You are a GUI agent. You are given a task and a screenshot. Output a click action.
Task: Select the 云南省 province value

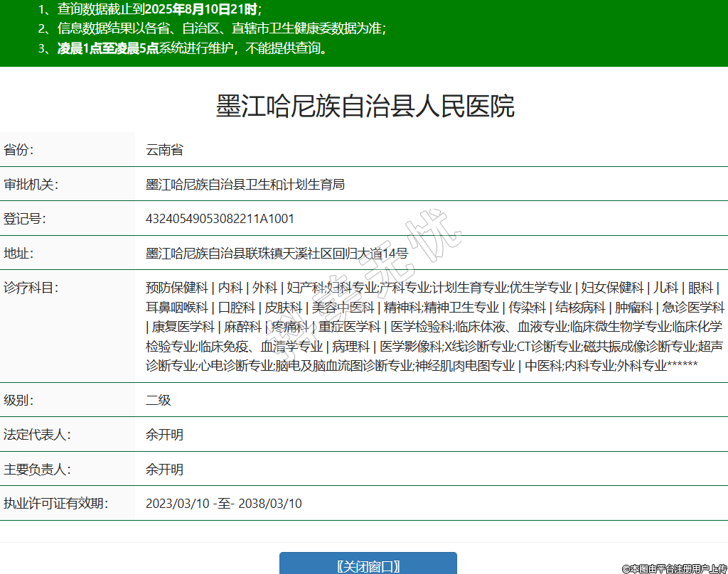[x=164, y=150]
